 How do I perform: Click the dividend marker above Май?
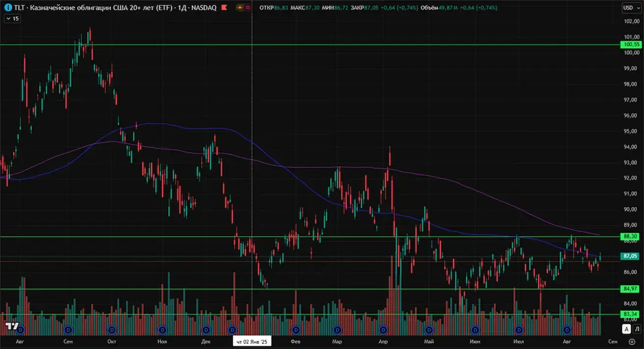[429, 329]
